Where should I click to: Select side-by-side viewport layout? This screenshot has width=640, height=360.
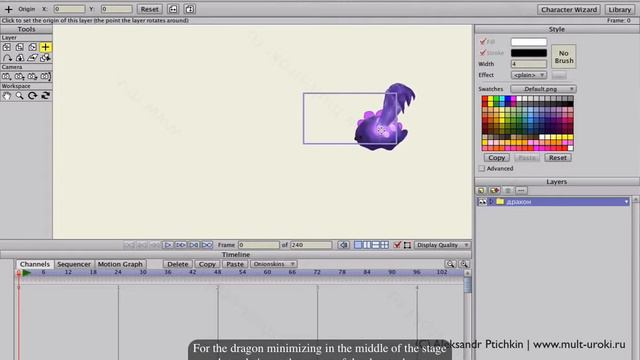pos(367,245)
